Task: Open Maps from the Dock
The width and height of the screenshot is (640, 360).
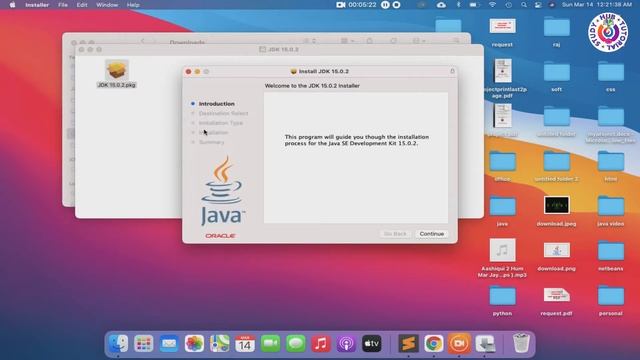Action: tap(220, 343)
